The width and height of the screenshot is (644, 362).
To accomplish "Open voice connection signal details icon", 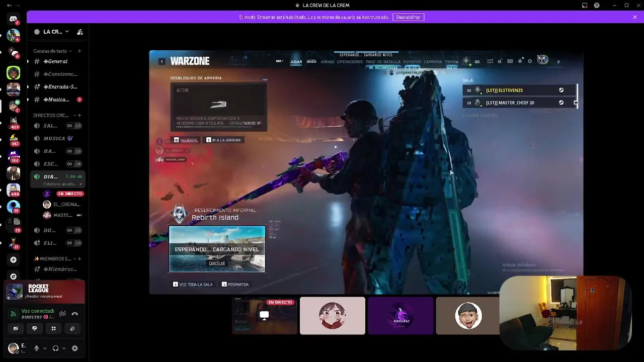I will 14,314.
